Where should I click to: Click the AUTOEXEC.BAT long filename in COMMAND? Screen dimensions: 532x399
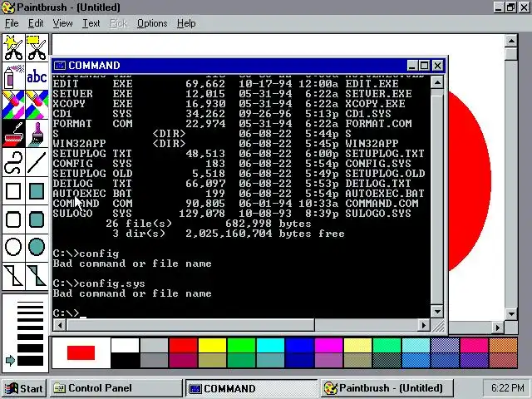pyautogui.click(x=385, y=194)
